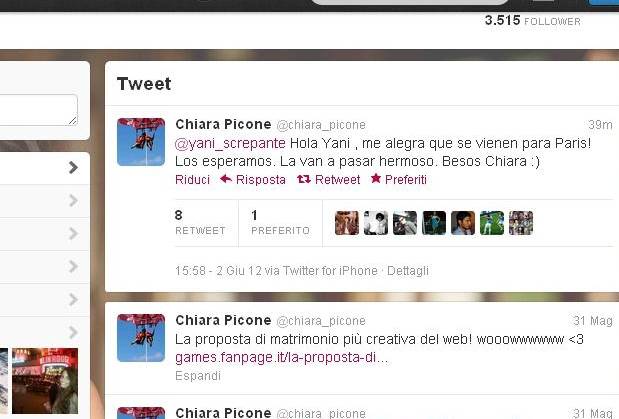The width and height of the screenshot is (619, 419).
Task: Expand the second tweet with Espandi
Action: (198, 376)
